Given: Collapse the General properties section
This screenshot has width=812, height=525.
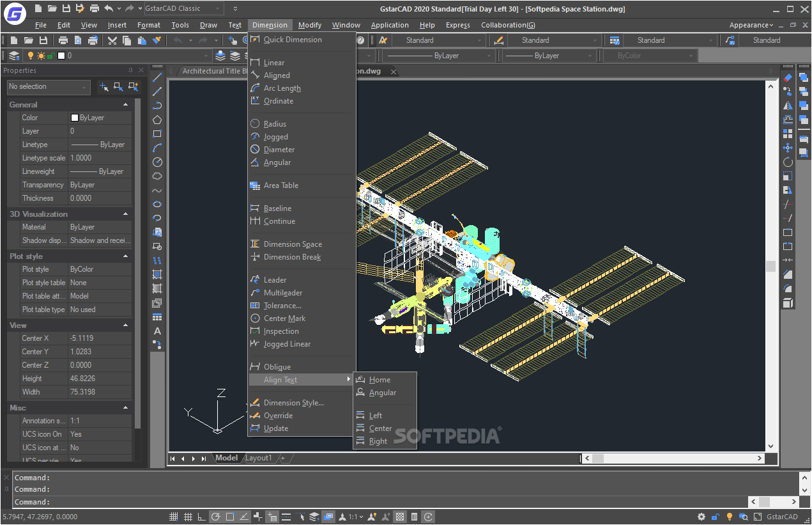Looking at the screenshot, I should pyautogui.click(x=125, y=104).
